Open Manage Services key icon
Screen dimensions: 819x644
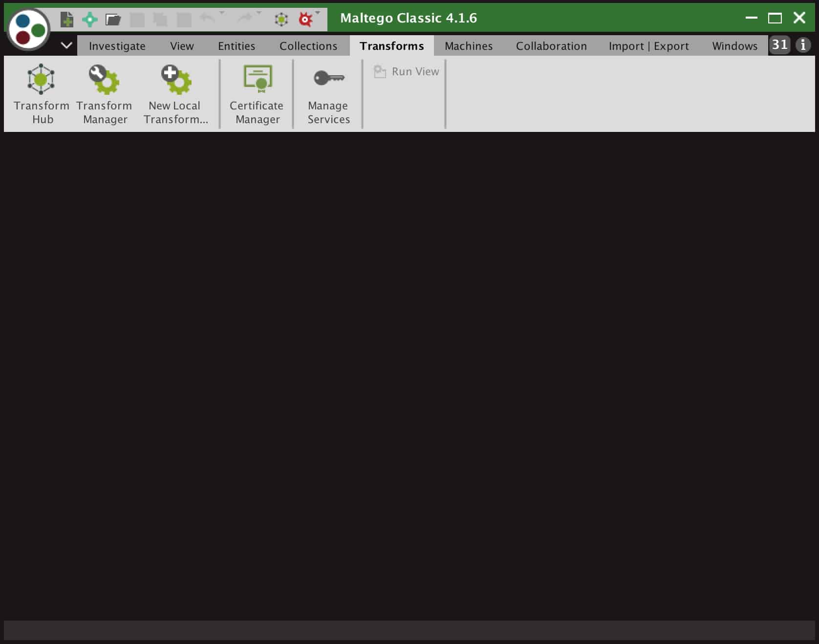pyautogui.click(x=328, y=94)
